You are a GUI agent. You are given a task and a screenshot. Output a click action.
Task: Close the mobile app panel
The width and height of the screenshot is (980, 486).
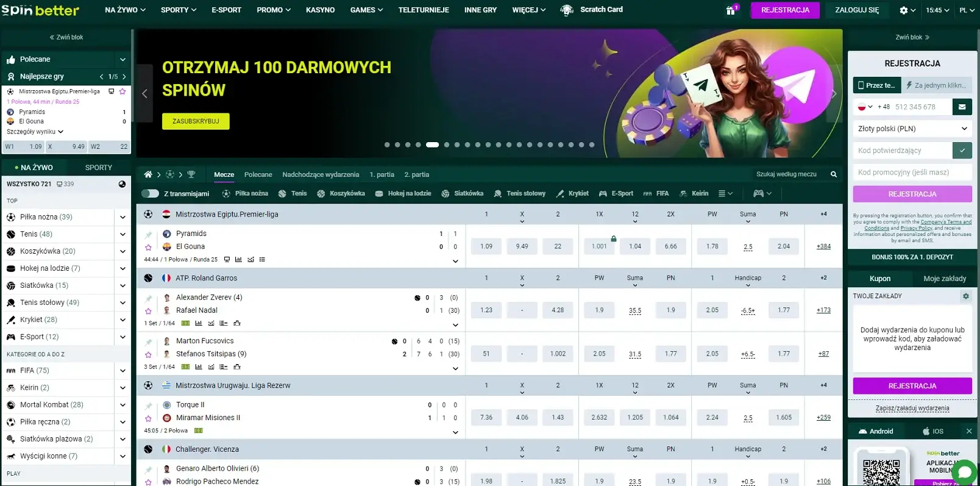pos(969,431)
